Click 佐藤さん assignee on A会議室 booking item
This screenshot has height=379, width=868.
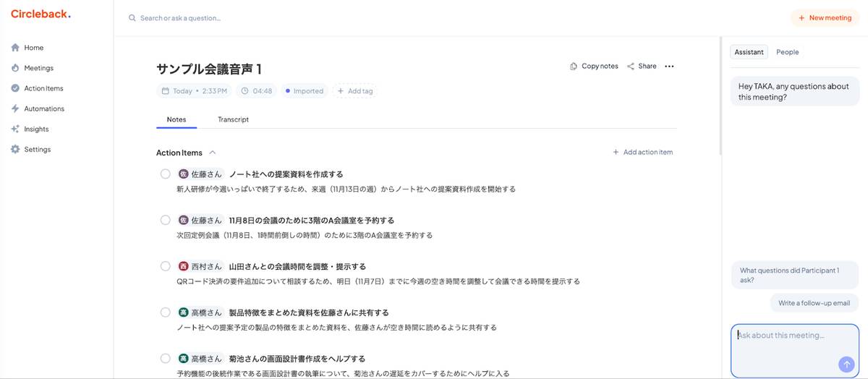tap(200, 220)
